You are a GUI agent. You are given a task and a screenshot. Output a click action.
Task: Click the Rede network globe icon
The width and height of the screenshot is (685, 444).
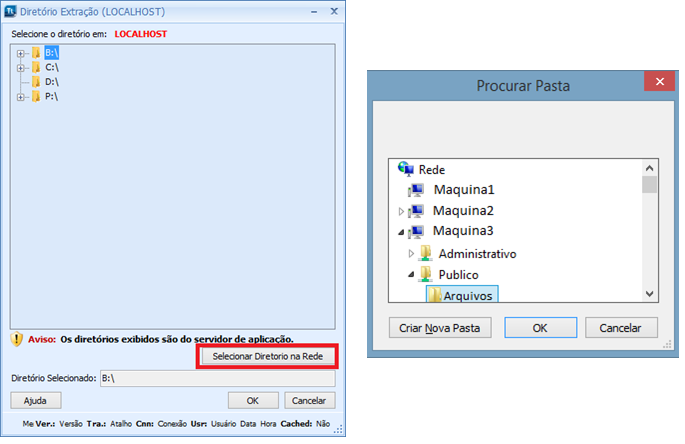point(405,169)
